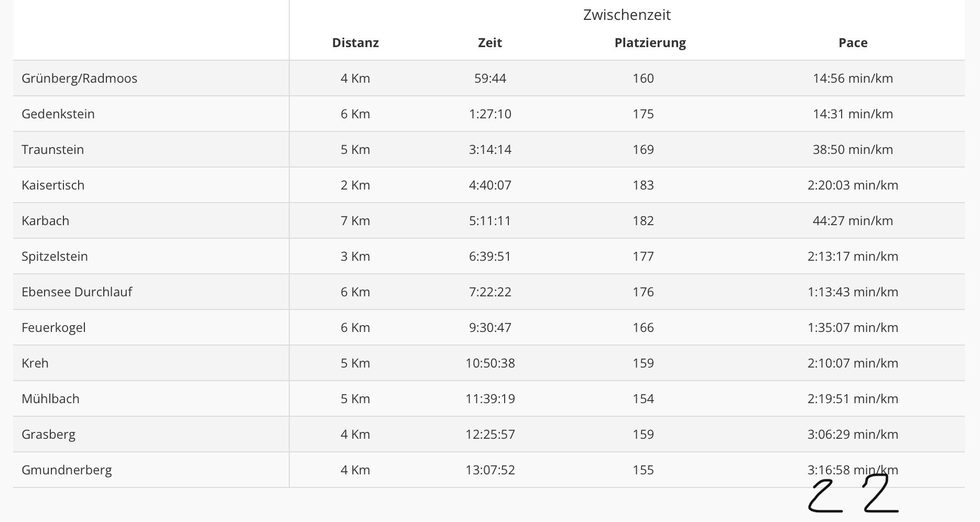Viewport: 980px width, 522px height.
Task: Click the Zeit column header
Action: click(490, 43)
